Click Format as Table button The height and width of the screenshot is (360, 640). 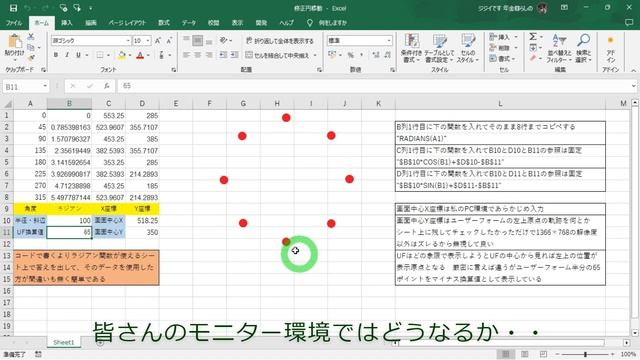pyautogui.click(x=439, y=49)
